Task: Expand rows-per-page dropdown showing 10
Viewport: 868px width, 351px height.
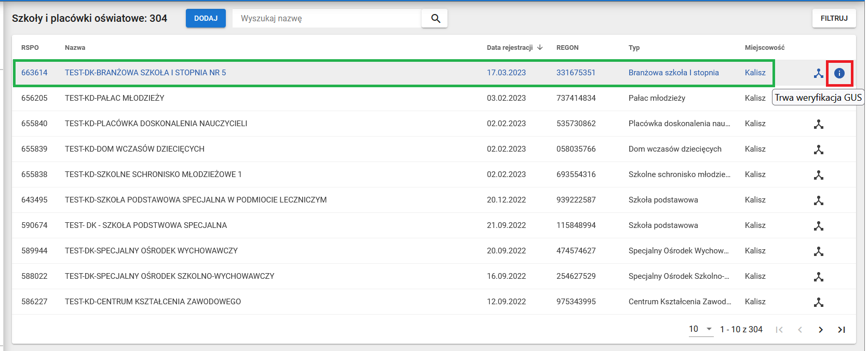Action: click(700, 329)
